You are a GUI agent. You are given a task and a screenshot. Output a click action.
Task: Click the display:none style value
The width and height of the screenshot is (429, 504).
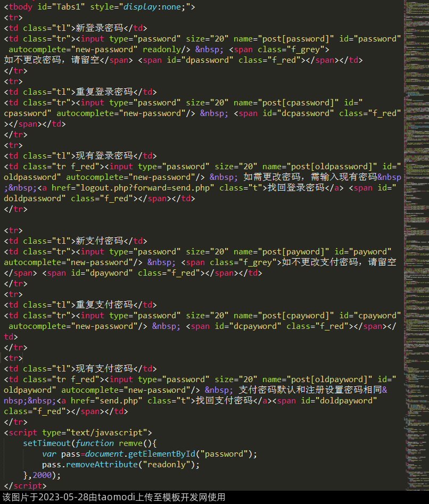click(143, 7)
